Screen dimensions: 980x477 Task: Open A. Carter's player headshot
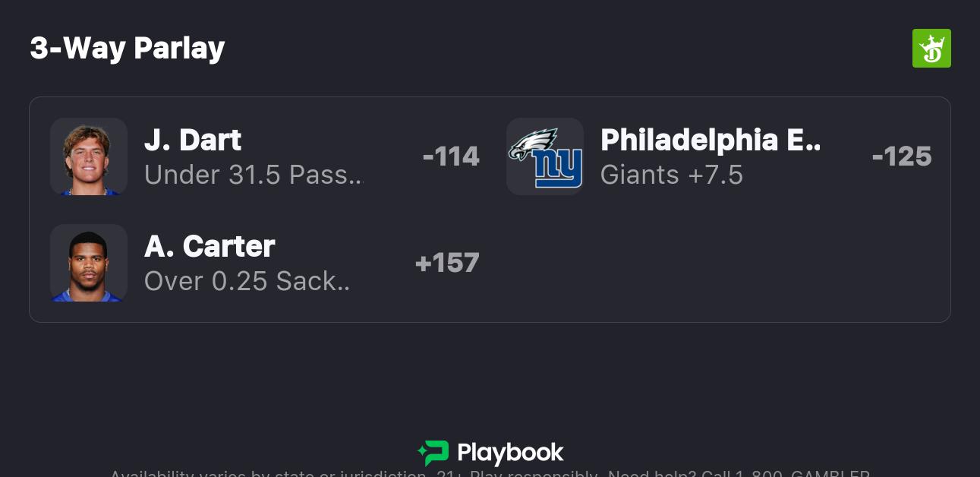point(89,263)
